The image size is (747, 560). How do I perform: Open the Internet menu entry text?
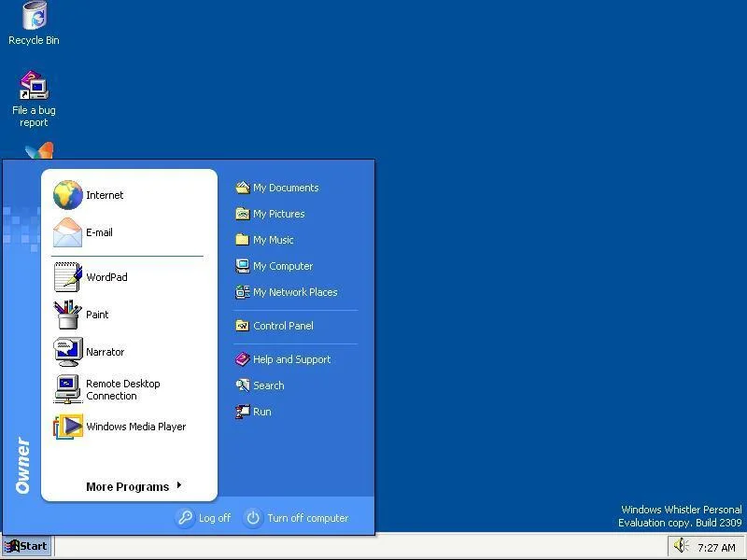[105, 195]
